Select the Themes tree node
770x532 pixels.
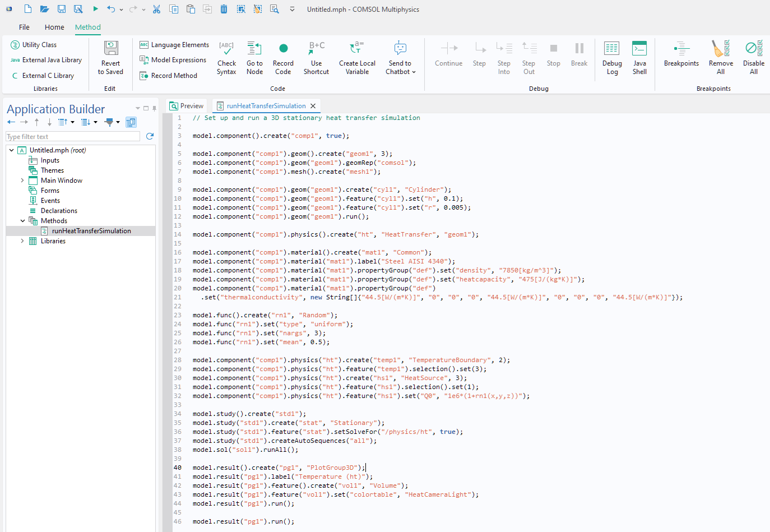pyautogui.click(x=52, y=170)
